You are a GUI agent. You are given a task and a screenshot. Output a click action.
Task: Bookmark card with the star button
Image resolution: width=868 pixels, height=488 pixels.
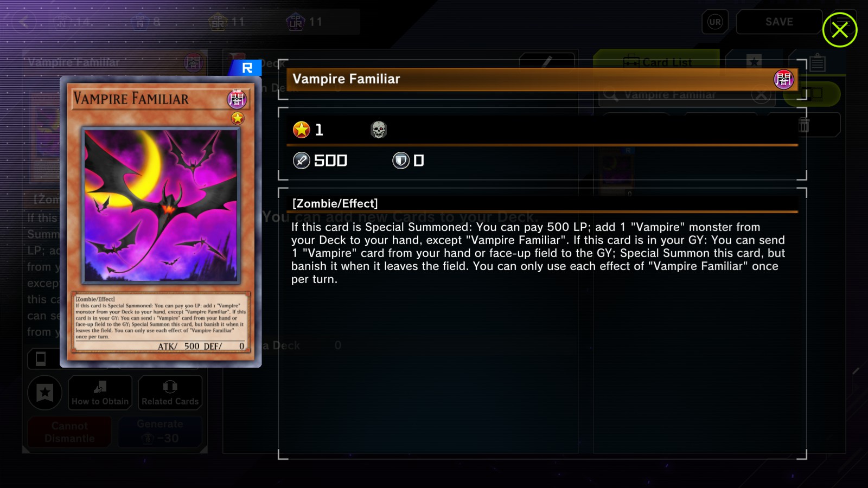(45, 392)
